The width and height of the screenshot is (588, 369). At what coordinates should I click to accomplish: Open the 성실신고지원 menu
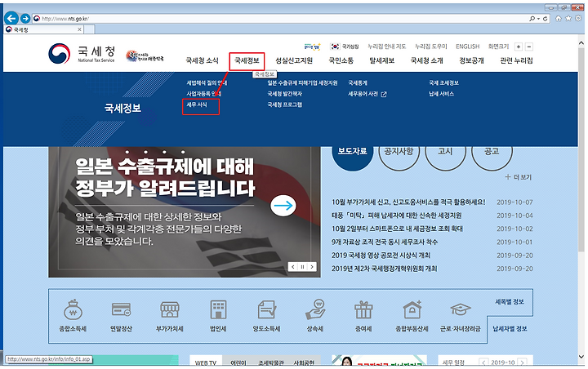click(x=294, y=60)
